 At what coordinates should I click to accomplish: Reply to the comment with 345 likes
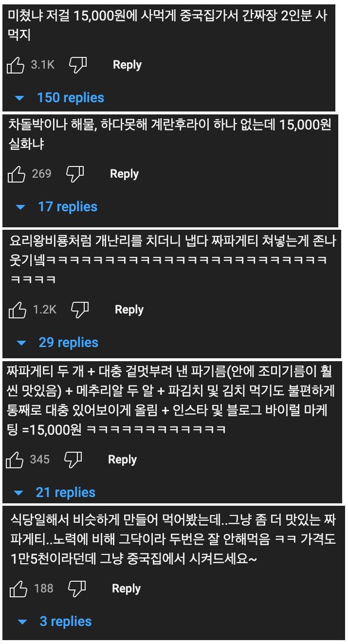[122, 460]
